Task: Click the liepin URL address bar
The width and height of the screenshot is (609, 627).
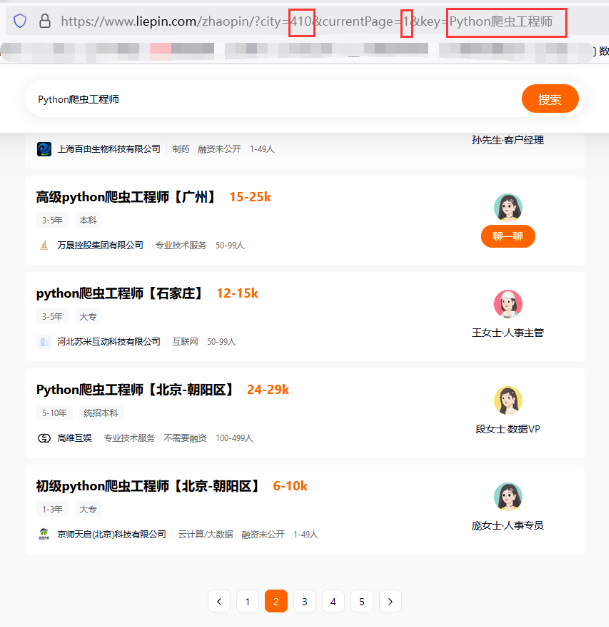Action: 307,21
